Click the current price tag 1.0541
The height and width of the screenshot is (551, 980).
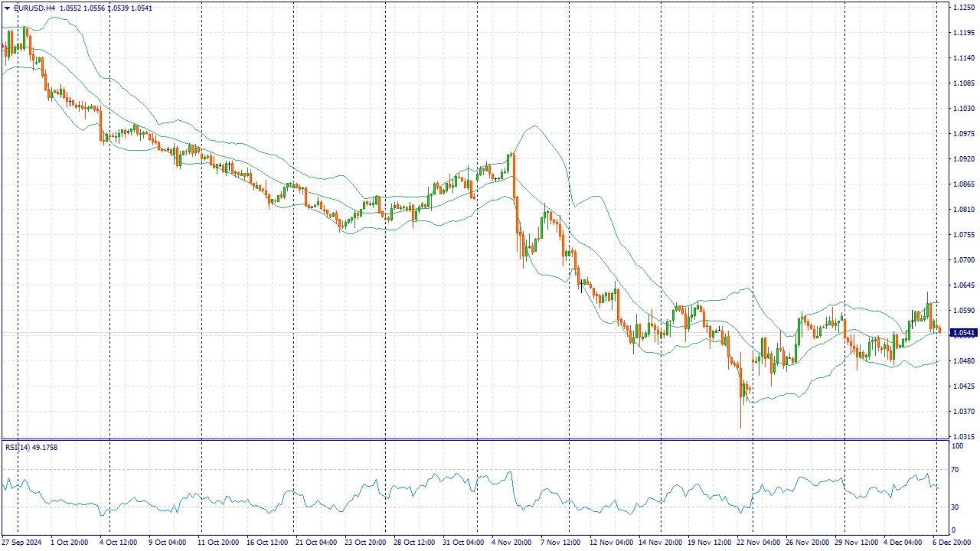pos(963,333)
